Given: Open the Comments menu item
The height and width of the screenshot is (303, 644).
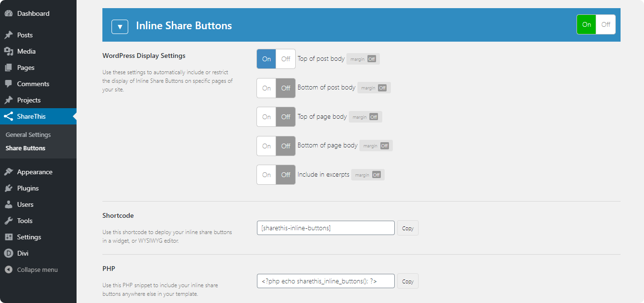Looking at the screenshot, I should pos(38,84).
